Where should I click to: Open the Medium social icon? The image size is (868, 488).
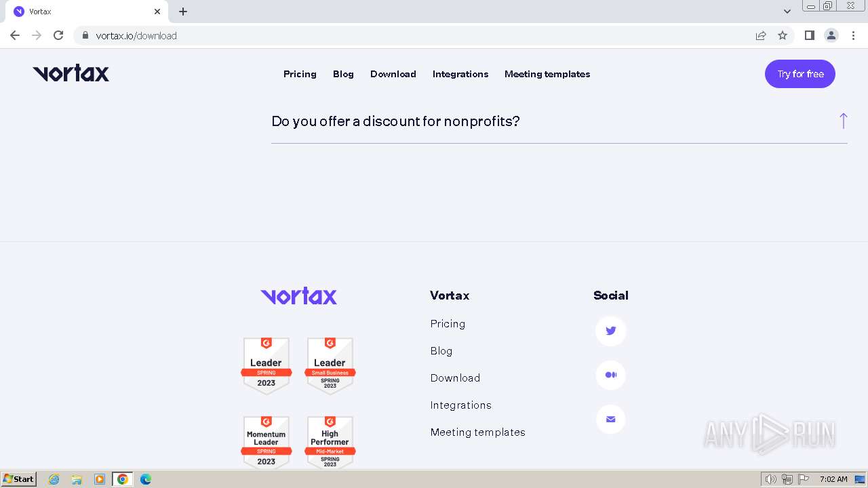click(x=610, y=375)
